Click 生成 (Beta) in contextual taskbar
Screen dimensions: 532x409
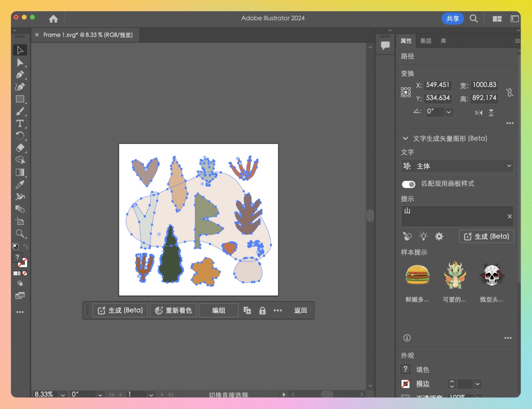pyautogui.click(x=120, y=311)
